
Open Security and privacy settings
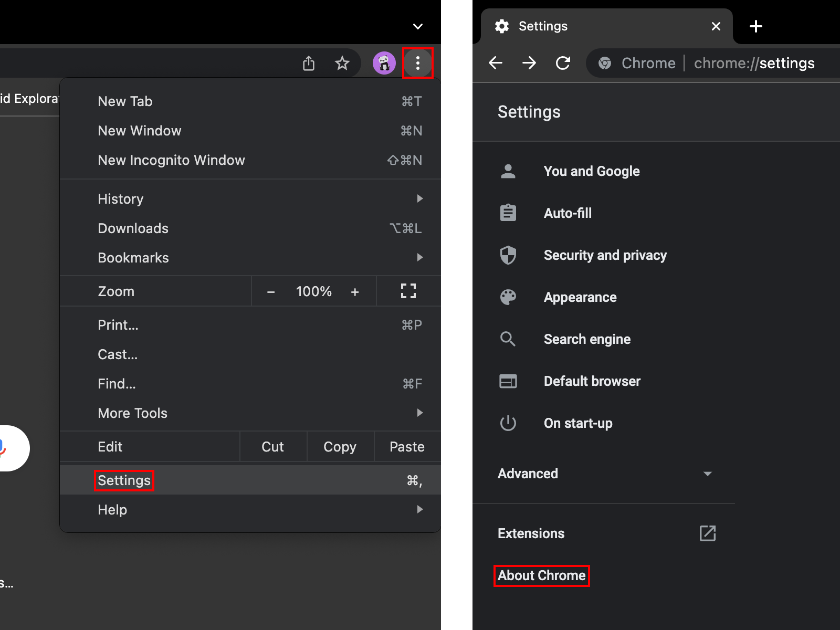point(605,255)
